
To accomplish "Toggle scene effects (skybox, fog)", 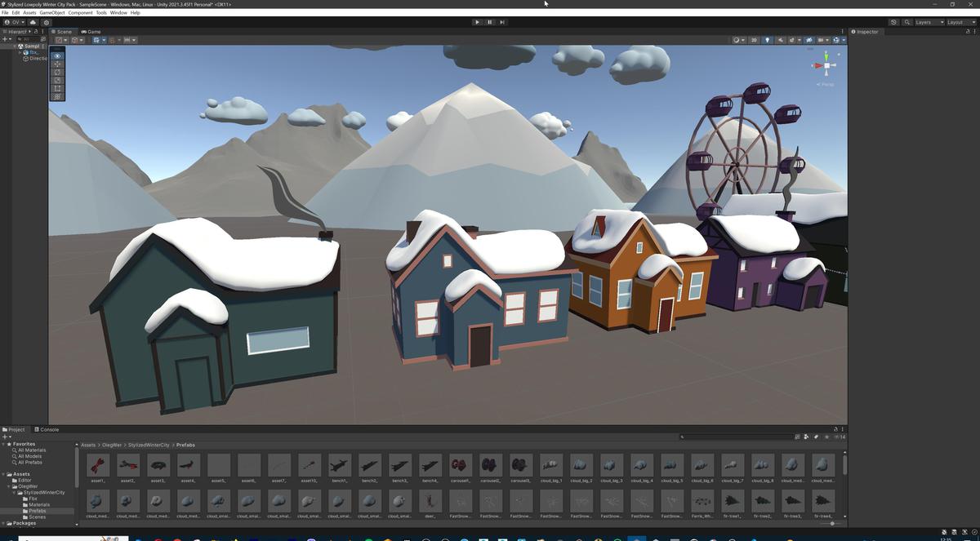I will click(x=794, y=40).
